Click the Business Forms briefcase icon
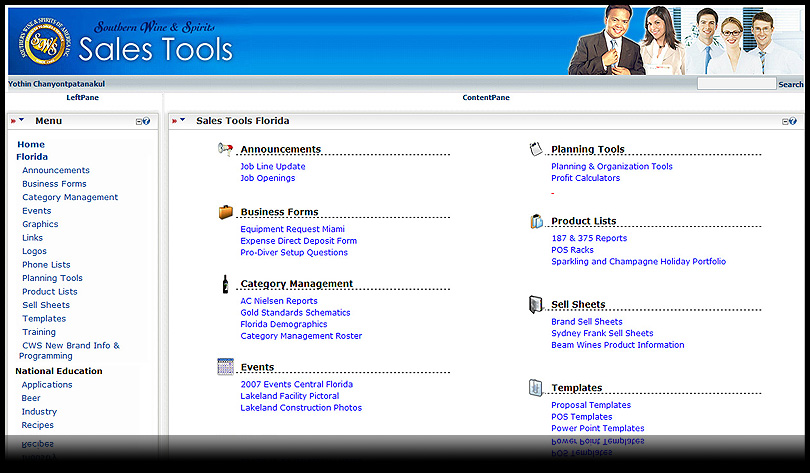The height and width of the screenshot is (473, 810). point(226,212)
